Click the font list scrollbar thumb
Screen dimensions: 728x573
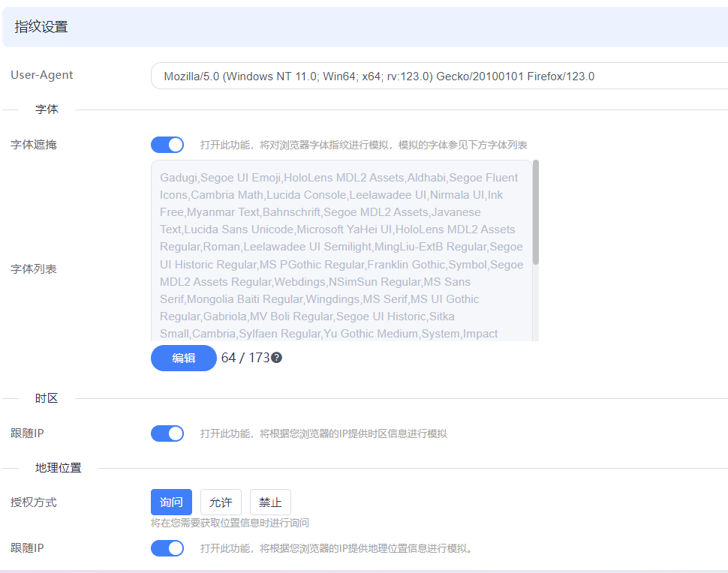coord(536,212)
